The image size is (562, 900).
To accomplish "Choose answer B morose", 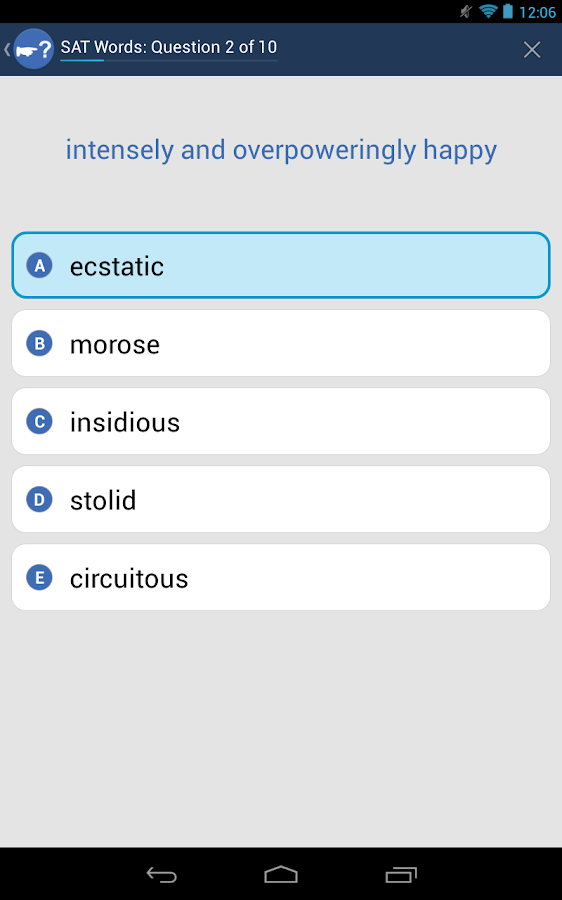I will pos(281,343).
